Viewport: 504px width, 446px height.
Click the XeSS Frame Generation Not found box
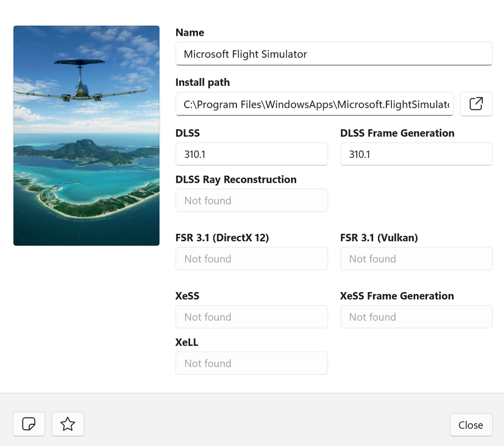(416, 317)
